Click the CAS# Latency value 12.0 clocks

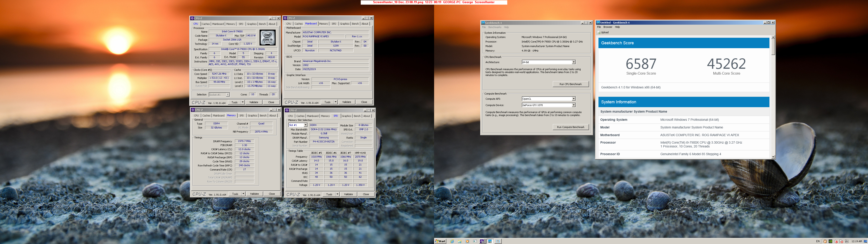click(x=244, y=149)
